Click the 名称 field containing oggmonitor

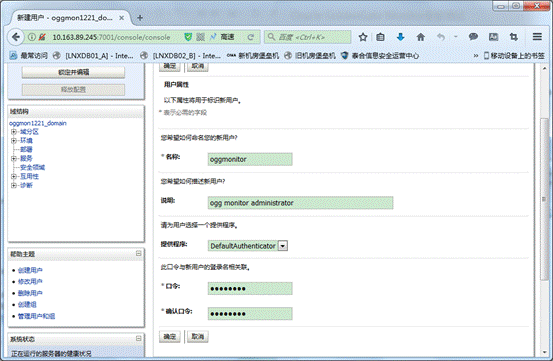(x=250, y=159)
